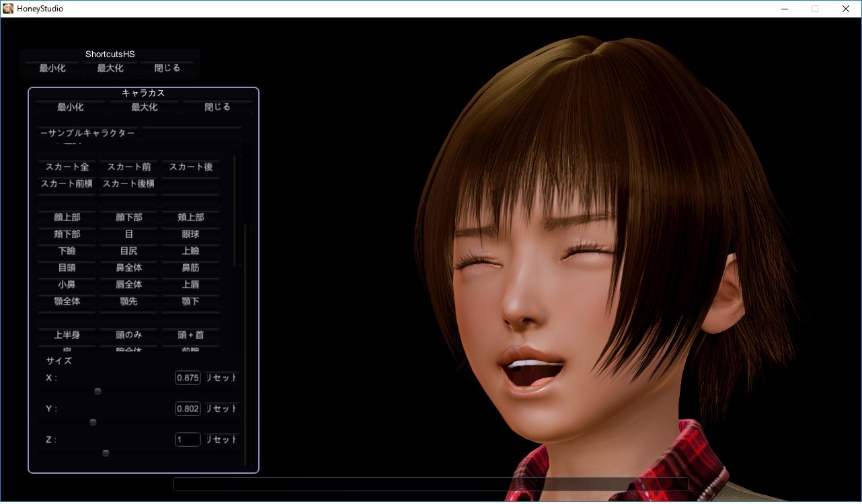Select the 顎先 chin tip button

(x=129, y=301)
